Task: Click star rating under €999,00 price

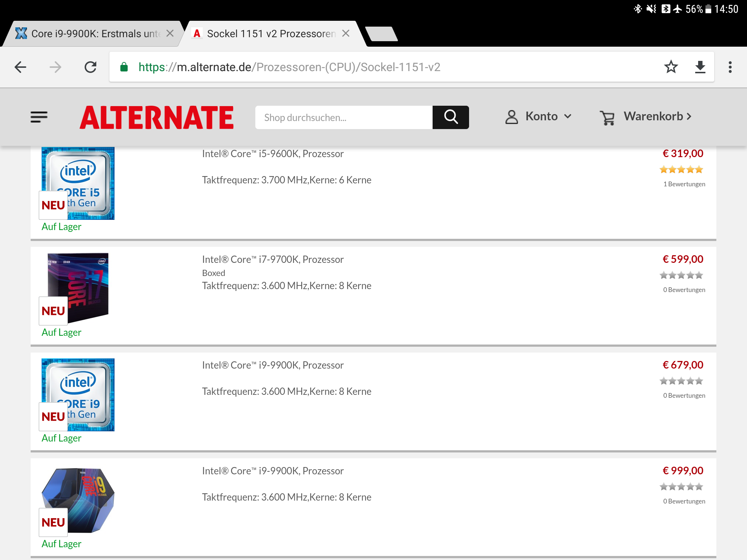Action: click(x=681, y=487)
